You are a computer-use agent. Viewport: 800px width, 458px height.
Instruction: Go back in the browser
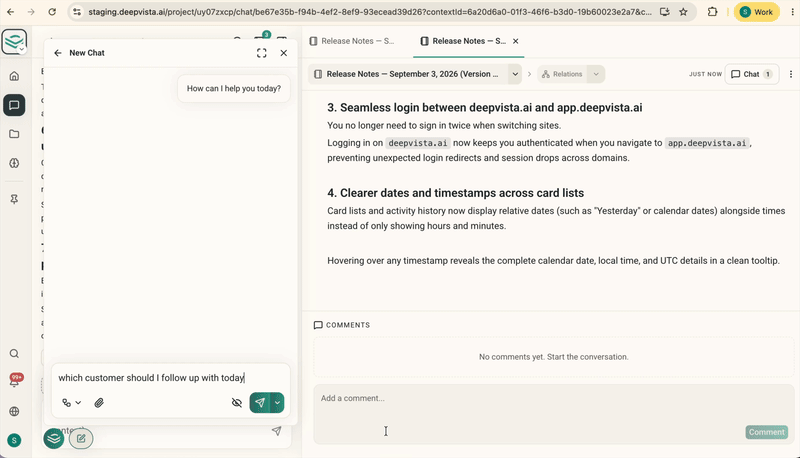pyautogui.click(x=11, y=12)
